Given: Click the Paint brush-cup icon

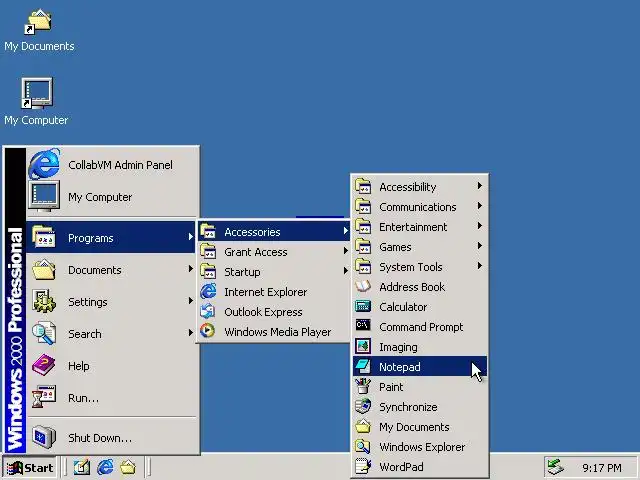Looking at the screenshot, I should [362, 386].
